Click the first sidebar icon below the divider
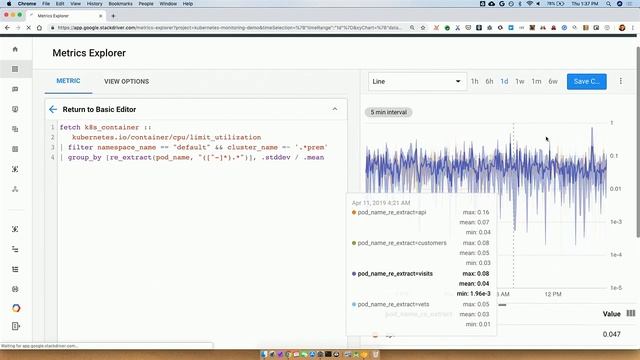This screenshot has width=640, height=360. coord(15,229)
